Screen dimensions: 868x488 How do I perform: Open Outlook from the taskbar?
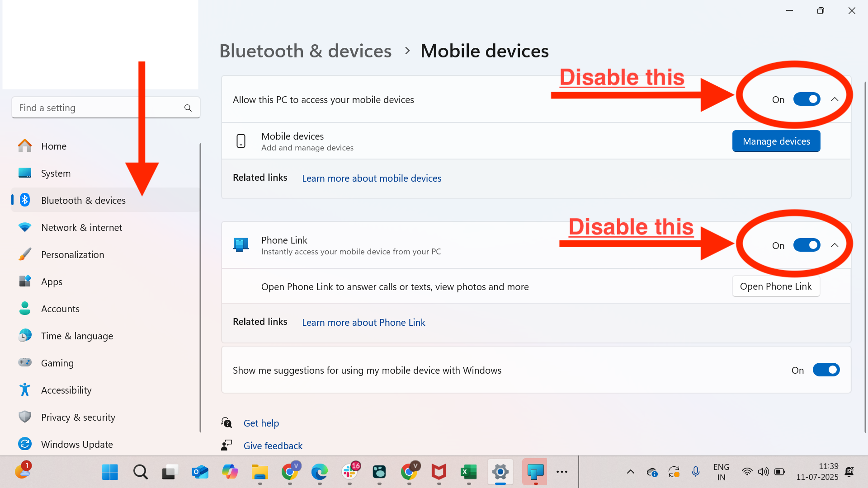click(x=200, y=472)
